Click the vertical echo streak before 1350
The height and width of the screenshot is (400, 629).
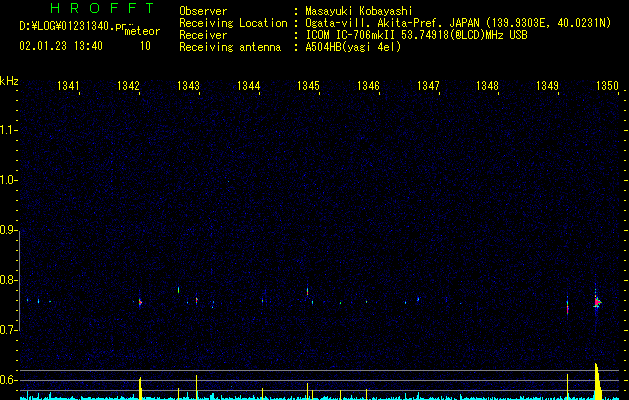(x=568, y=306)
